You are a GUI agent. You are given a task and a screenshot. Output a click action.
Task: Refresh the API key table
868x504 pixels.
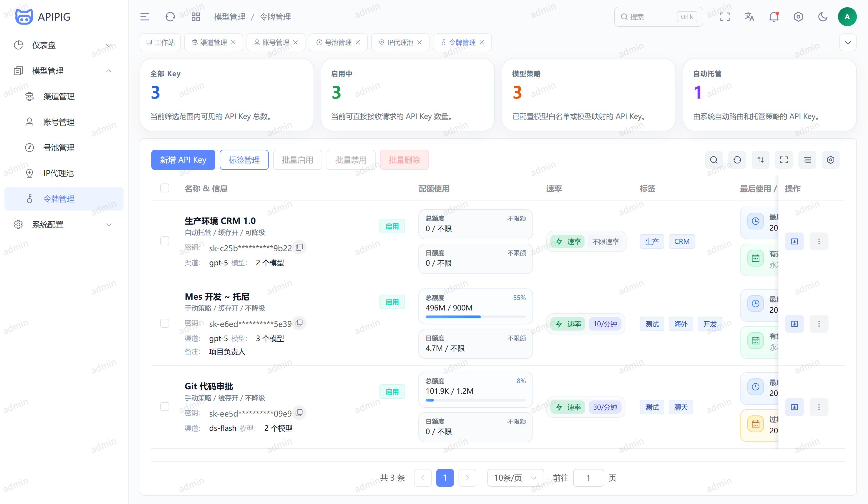pyautogui.click(x=737, y=160)
